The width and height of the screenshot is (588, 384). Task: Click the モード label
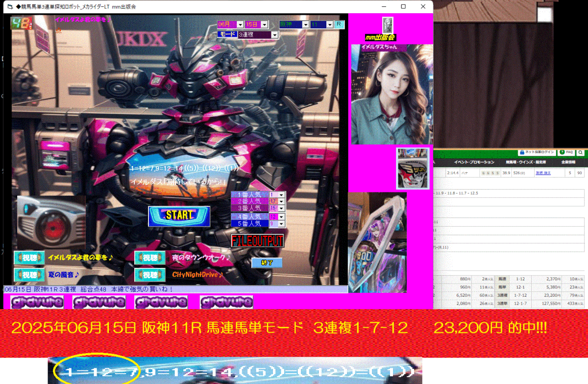tap(227, 35)
